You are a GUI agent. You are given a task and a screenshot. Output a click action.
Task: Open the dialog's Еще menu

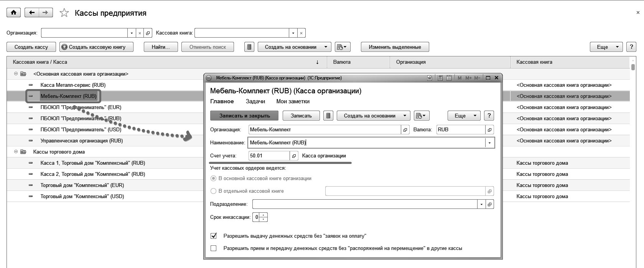point(464,116)
